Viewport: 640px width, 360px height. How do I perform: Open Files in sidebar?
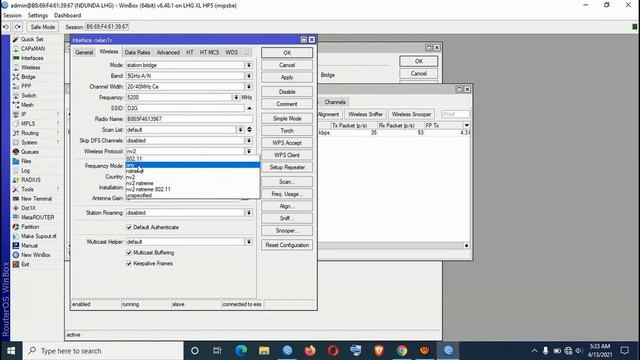(26, 161)
